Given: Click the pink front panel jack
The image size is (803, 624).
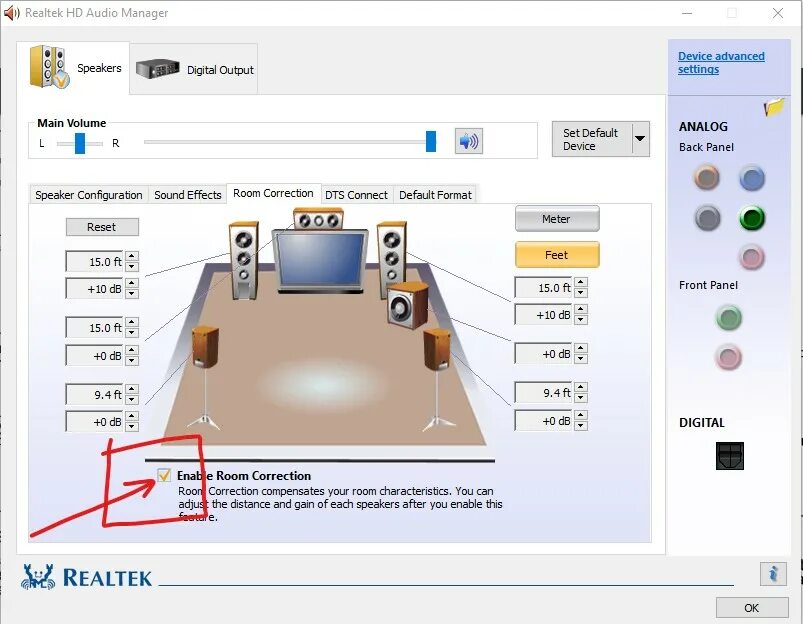Looking at the screenshot, I should click(x=728, y=357).
